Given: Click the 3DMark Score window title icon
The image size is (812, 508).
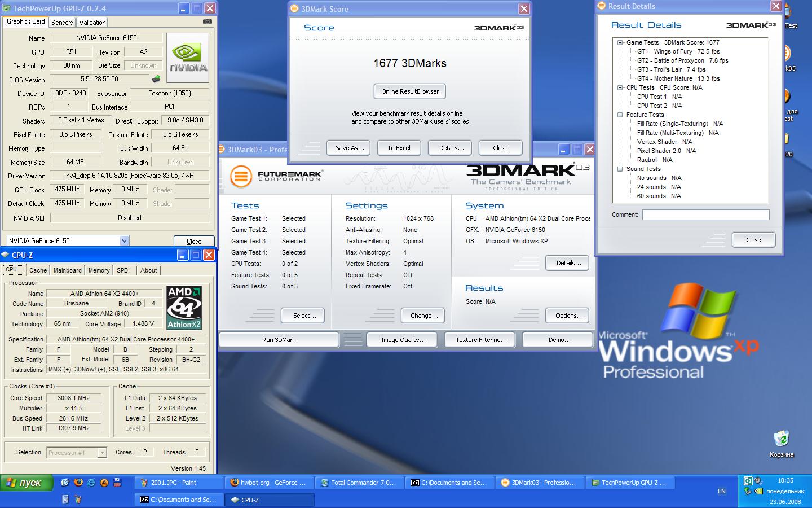Looking at the screenshot, I should (294, 9).
